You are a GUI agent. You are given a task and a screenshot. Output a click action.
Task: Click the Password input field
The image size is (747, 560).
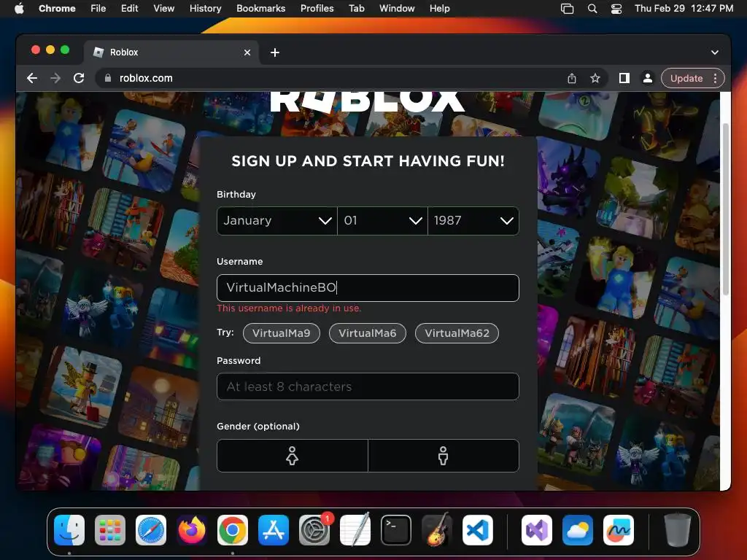(x=368, y=386)
